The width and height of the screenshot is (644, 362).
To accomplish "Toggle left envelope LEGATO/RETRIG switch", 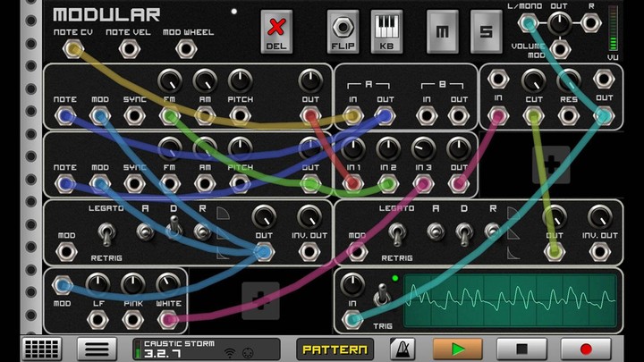I will point(106,234).
